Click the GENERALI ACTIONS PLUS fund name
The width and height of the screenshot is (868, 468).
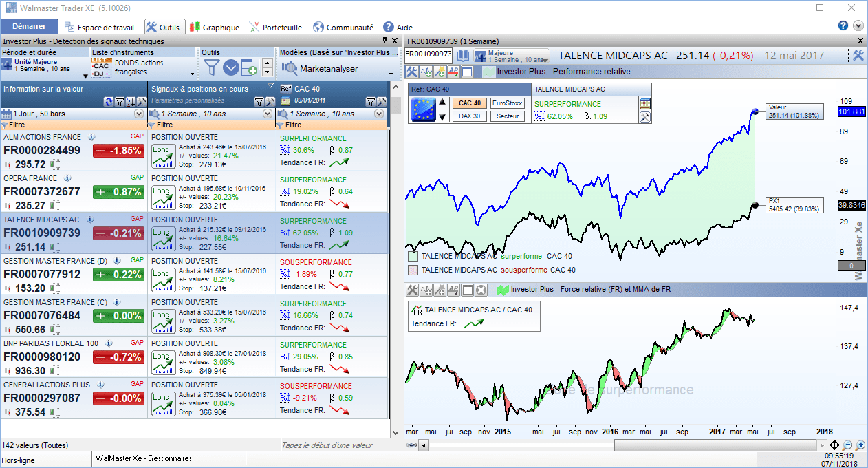(47, 385)
